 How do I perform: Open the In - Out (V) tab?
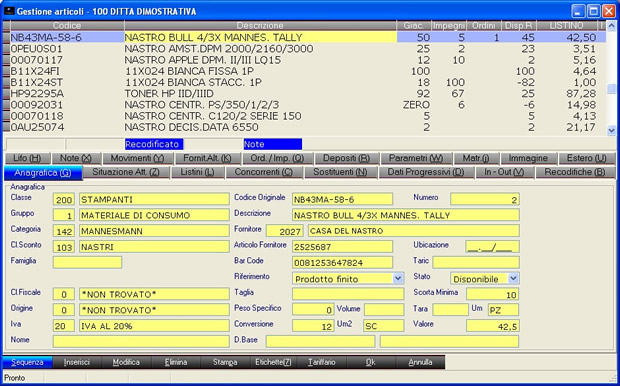504,172
